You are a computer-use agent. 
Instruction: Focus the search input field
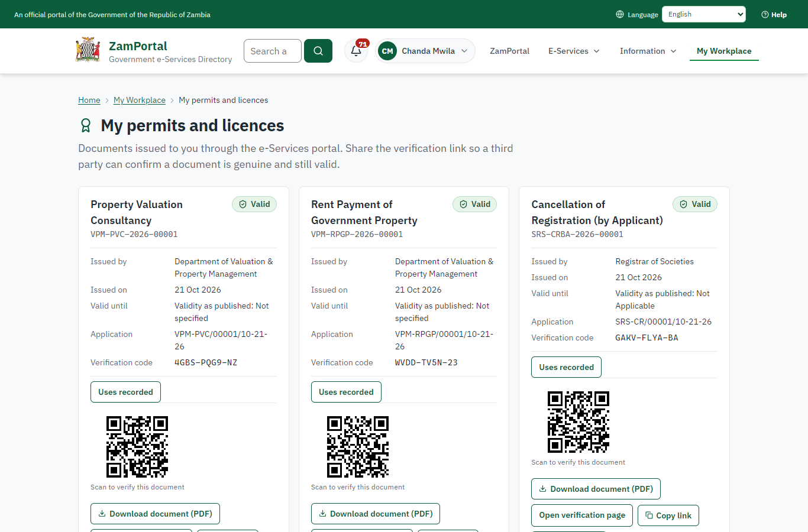pos(273,51)
